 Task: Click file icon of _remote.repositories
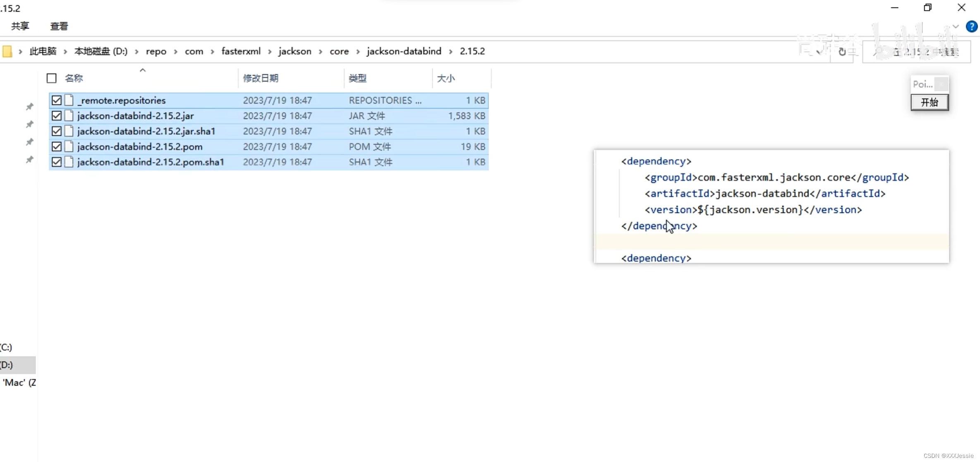pyautogui.click(x=69, y=100)
